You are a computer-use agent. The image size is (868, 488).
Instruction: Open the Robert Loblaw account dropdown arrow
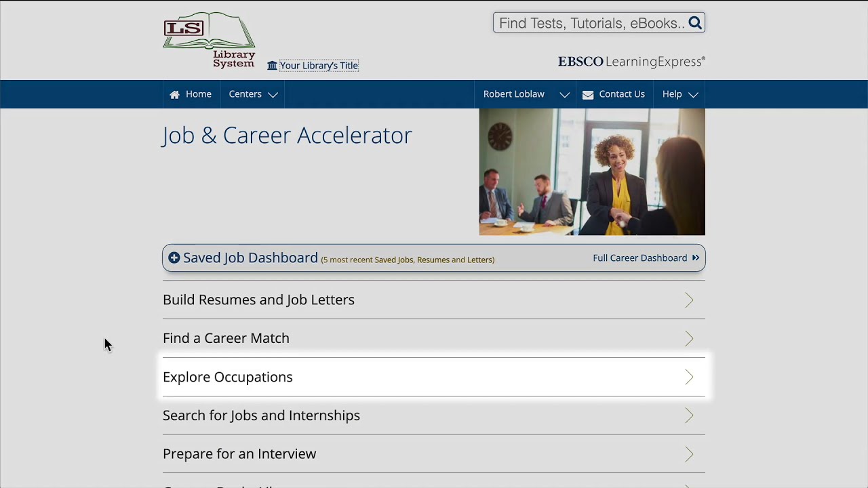coord(564,95)
